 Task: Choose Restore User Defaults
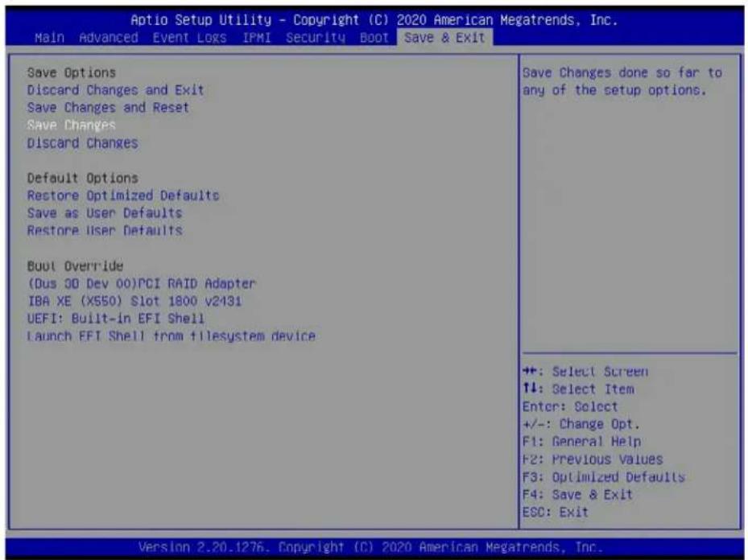105,231
